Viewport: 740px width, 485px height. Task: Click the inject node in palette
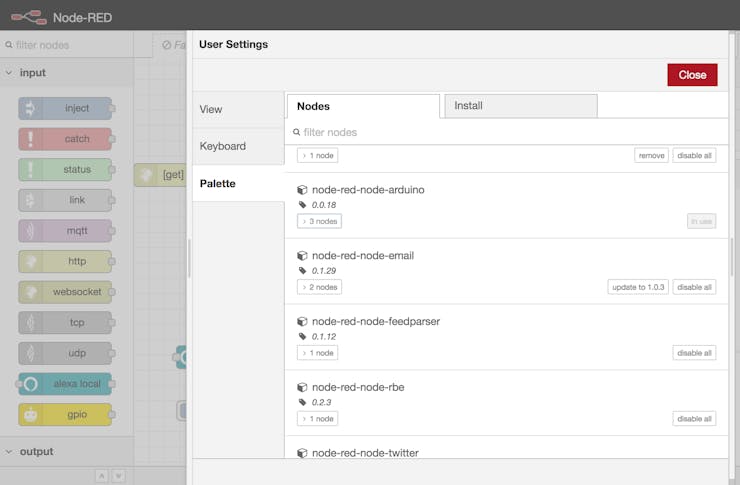(66, 108)
